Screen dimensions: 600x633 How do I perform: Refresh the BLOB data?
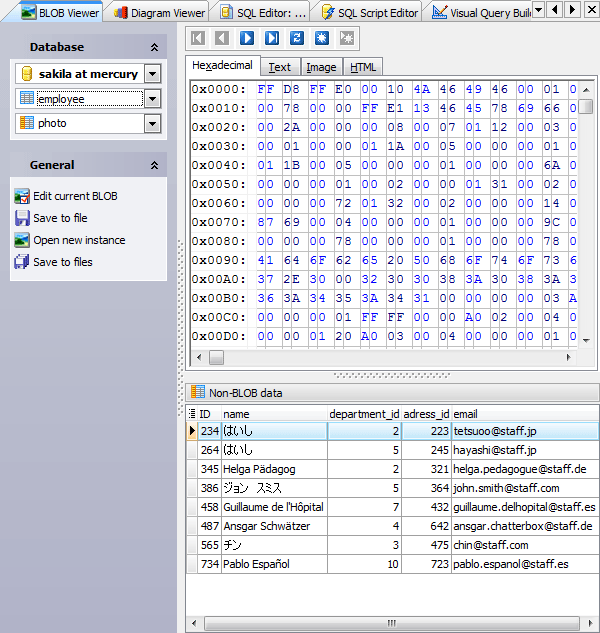297,38
